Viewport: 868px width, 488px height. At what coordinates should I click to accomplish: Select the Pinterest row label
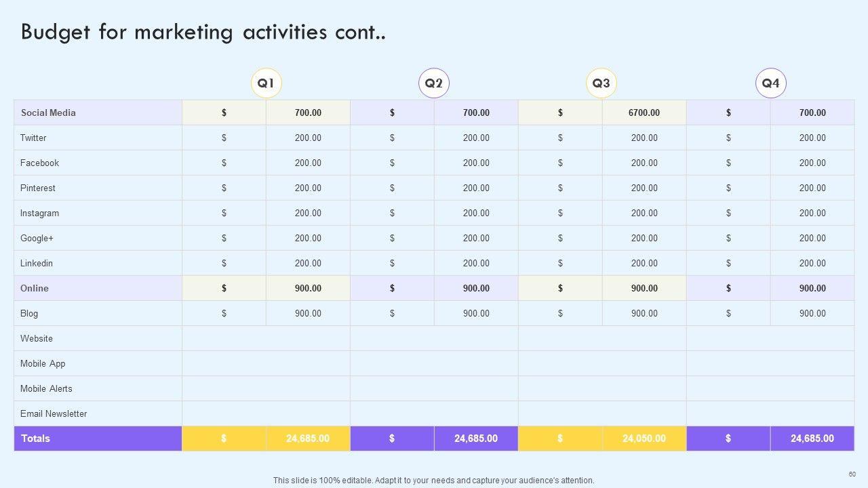(38, 188)
